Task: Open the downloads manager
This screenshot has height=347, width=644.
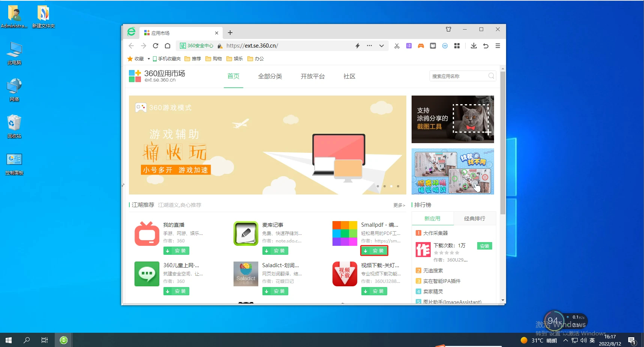Action: point(474,46)
